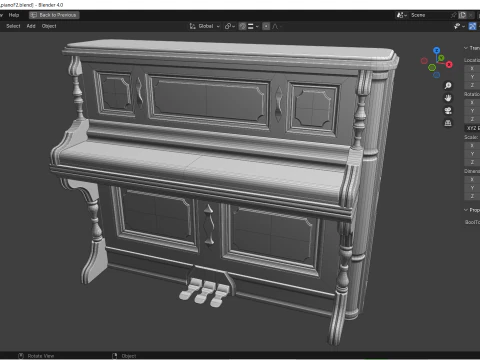Click the Location X field
The width and height of the screenshot is (480, 360).
472,68
